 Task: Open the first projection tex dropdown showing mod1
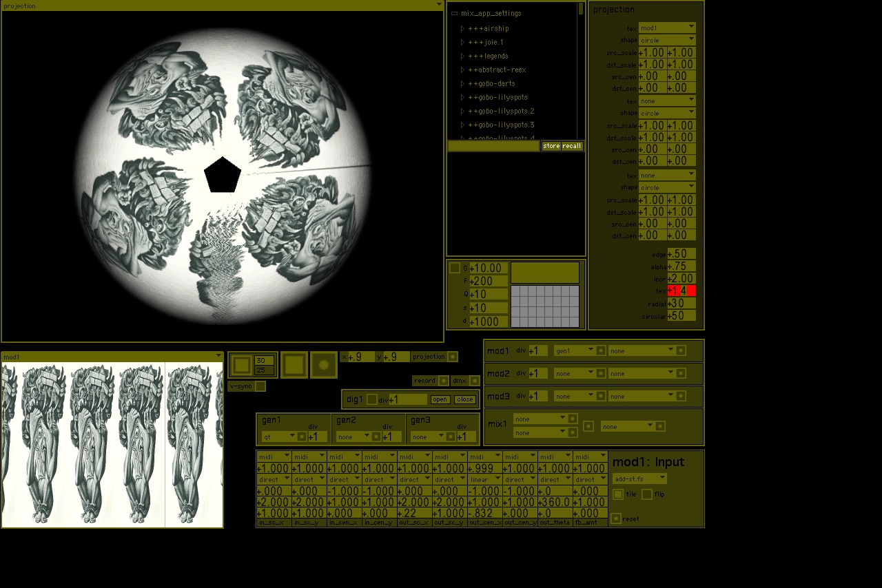pos(667,28)
